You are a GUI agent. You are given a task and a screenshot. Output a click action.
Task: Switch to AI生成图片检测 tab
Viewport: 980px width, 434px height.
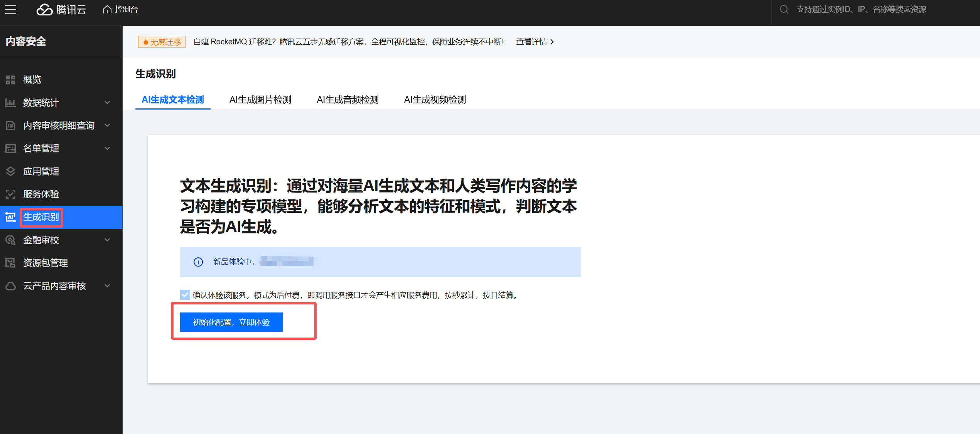260,100
